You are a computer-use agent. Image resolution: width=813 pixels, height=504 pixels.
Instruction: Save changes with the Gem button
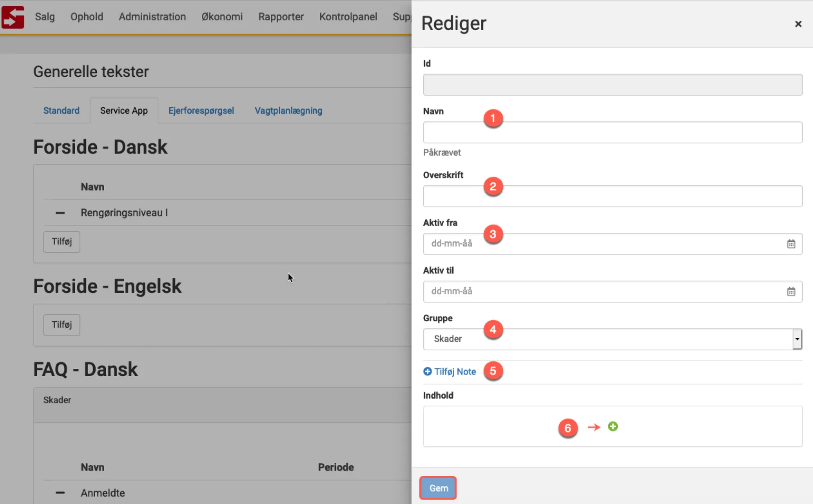(x=438, y=488)
